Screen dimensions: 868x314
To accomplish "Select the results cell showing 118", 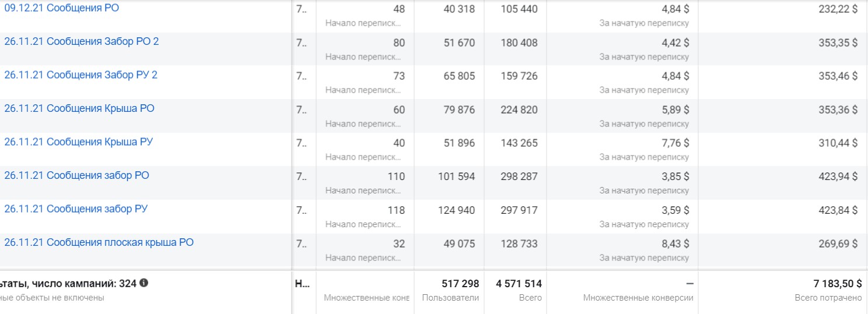I will [365, 216].
